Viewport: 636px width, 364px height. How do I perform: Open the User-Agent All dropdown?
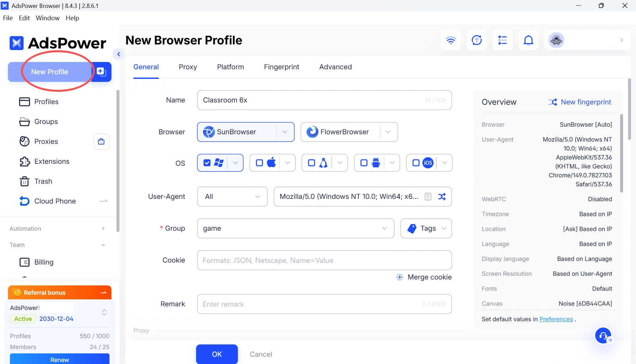tap(232, 197)
